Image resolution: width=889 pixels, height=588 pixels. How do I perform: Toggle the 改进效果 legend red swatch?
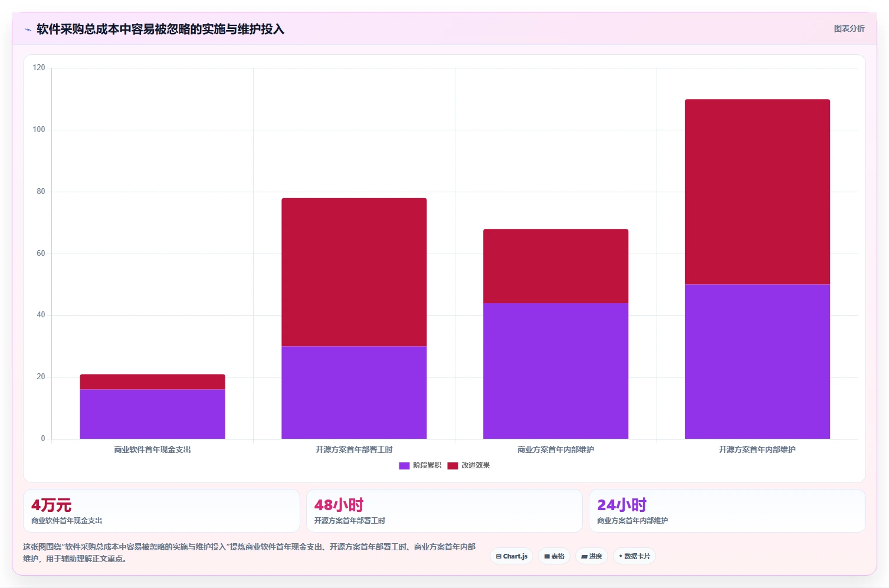coord(452,465)
